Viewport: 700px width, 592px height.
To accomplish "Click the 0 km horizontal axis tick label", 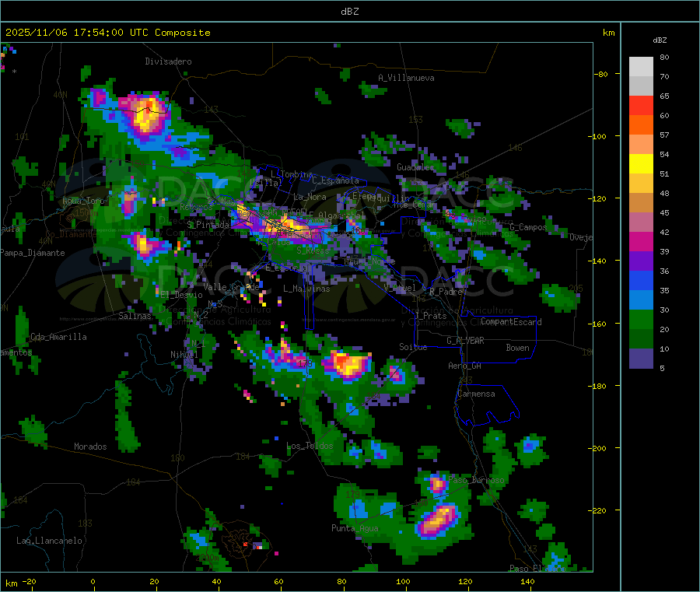I will coord(93,582).
